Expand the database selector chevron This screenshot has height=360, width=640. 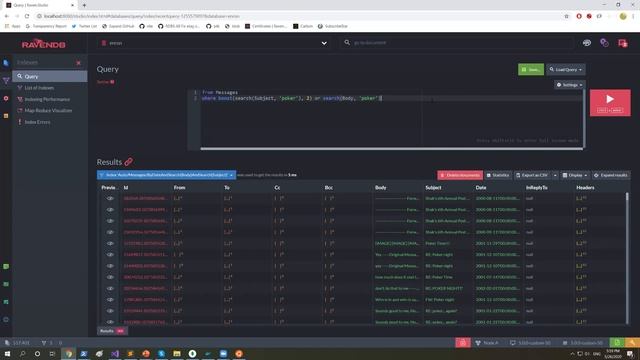[x=324, y=43]
